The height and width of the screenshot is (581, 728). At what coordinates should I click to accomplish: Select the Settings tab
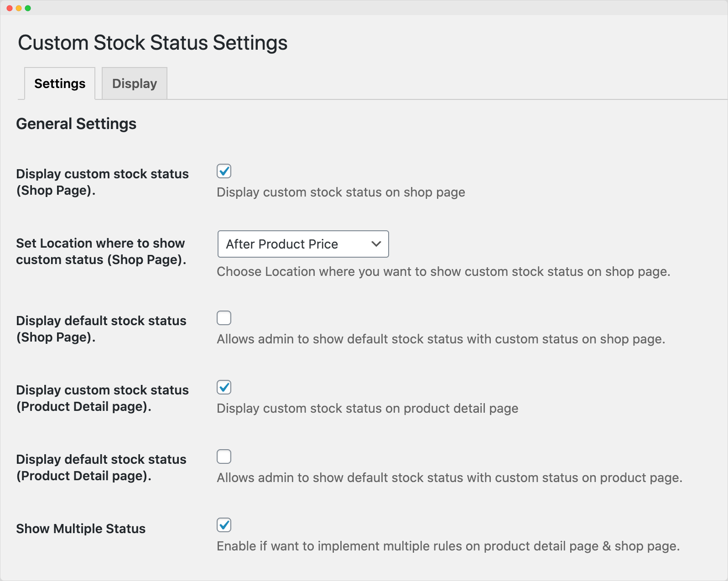60,83
